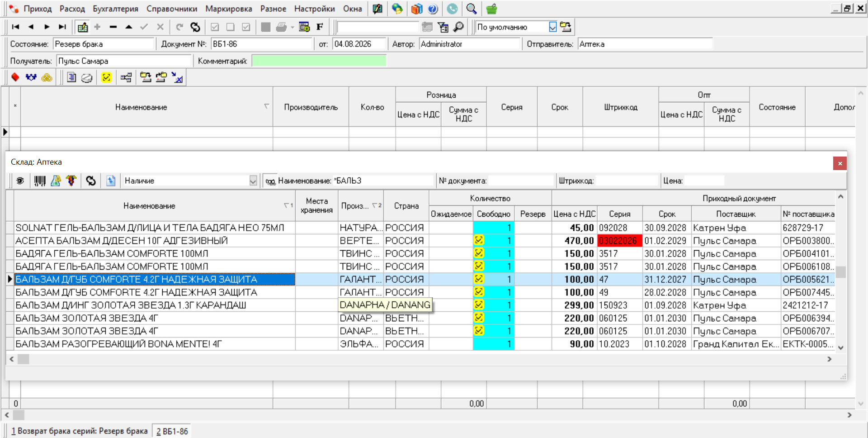Open the Наличие dropdown

[x=253, y=181]
